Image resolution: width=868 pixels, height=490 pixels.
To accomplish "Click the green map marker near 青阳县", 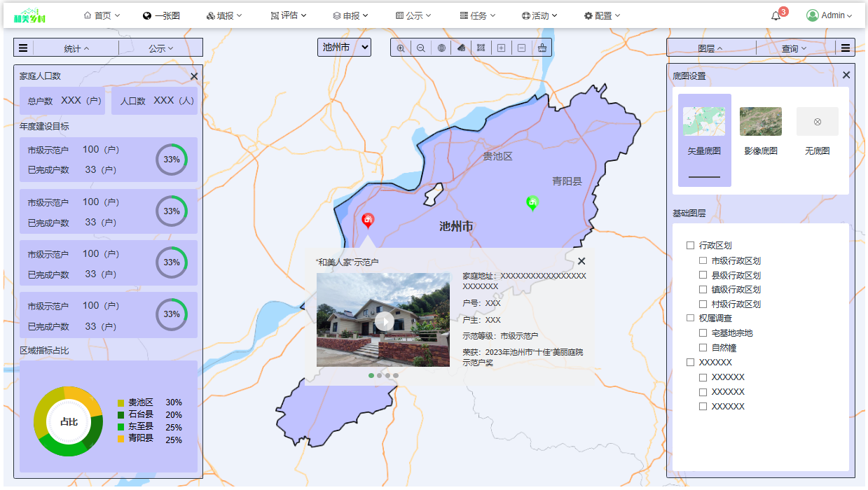I will tap(532, 204).
